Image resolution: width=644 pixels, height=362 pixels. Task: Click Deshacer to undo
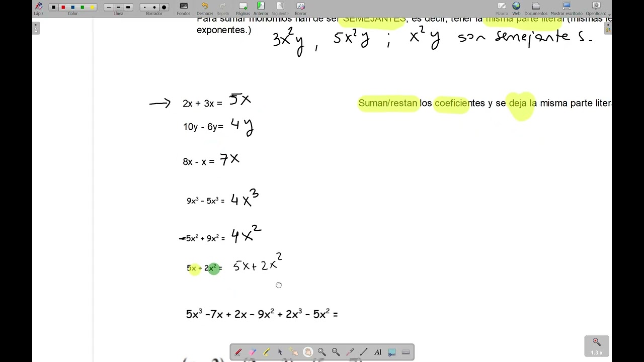205,8
